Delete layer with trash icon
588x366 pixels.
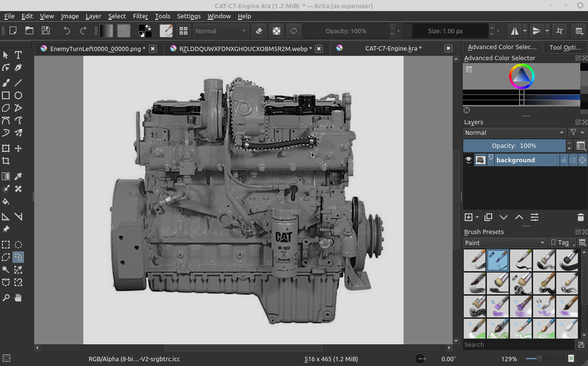[580, 217]
